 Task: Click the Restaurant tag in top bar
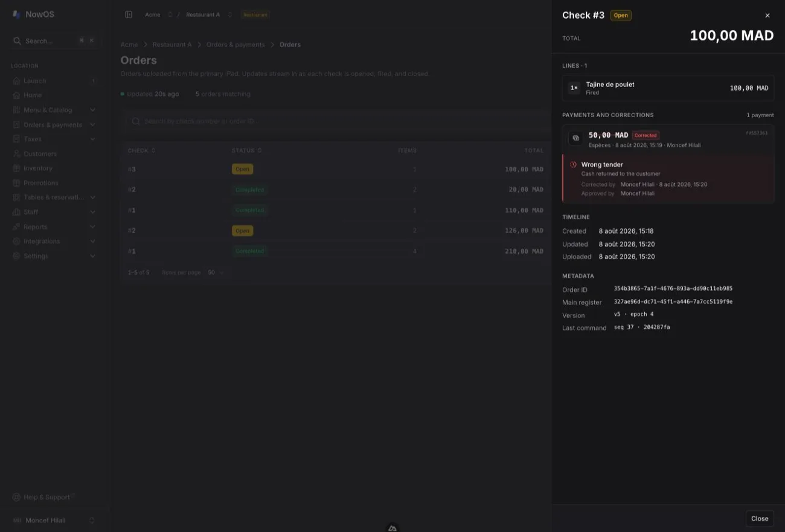255,14
